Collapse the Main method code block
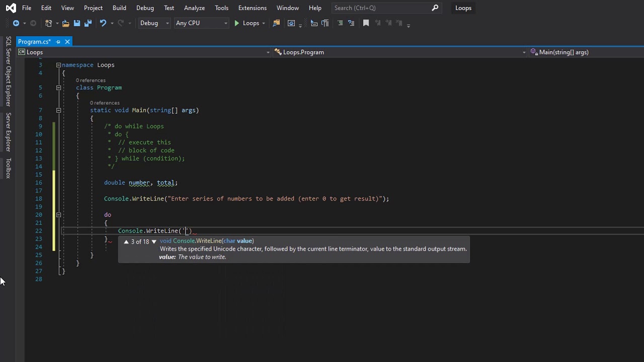This screenshot has width=644, height=362. (x=58, y=110)
